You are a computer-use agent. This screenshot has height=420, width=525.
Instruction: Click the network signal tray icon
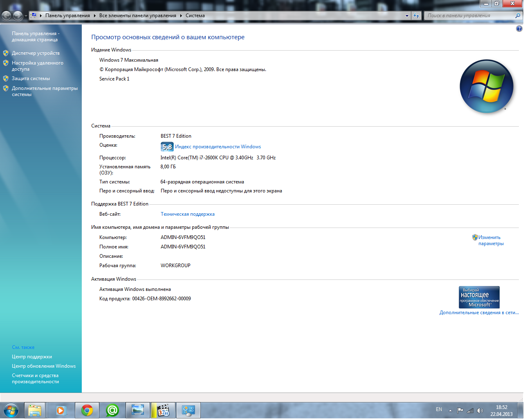(x=470, y=411)
